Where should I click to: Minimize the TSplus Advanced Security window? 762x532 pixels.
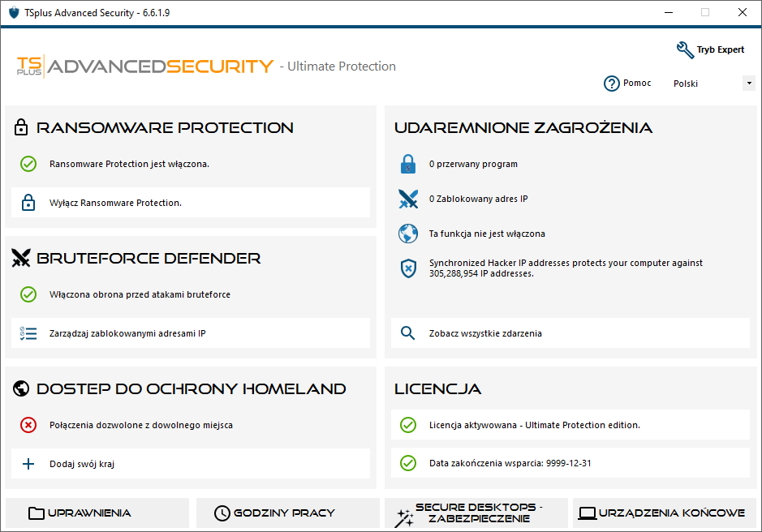tap(669, 13)
